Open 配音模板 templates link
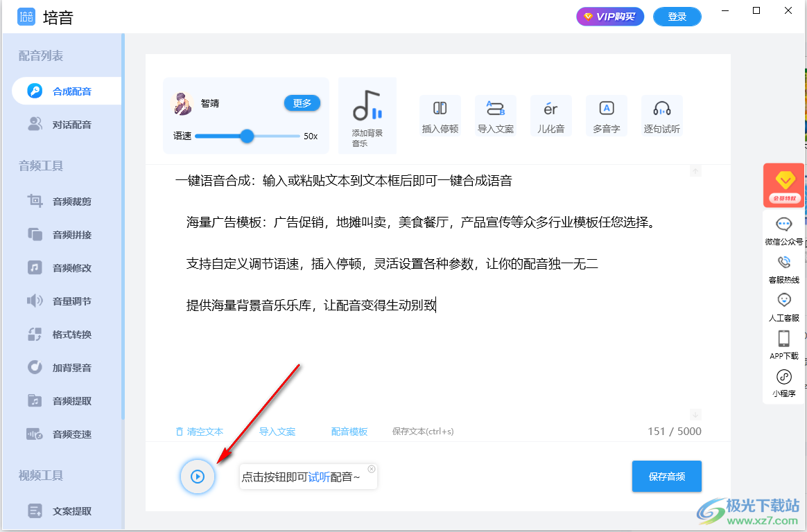Viewport: 807px width, 532px height. point(349,432)
